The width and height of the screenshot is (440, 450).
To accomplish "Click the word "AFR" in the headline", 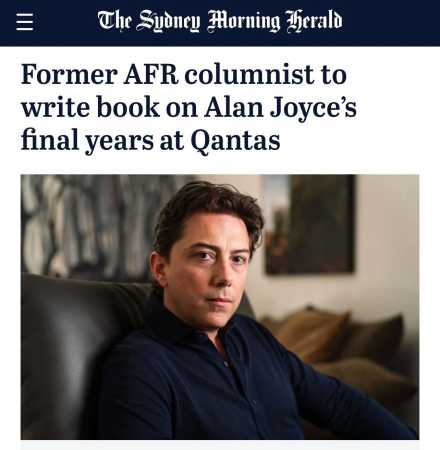I will [x=151, y=74].
